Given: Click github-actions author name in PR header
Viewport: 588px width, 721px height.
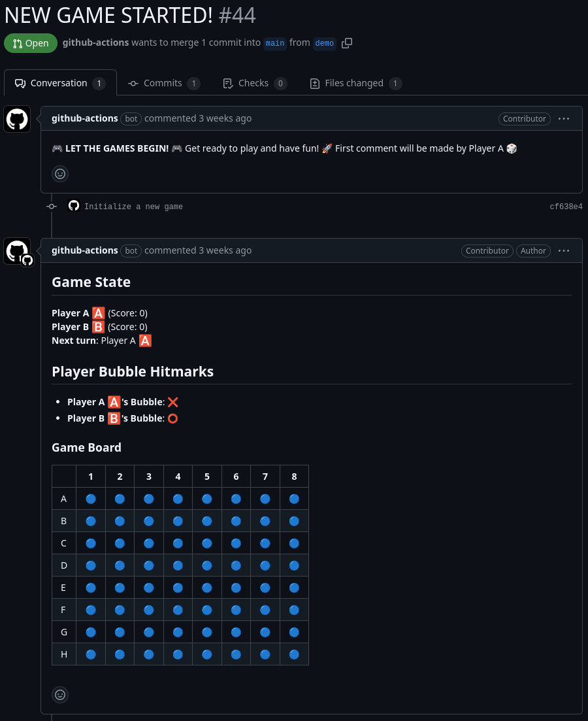Looking at the screenshot, I should 95,42.
